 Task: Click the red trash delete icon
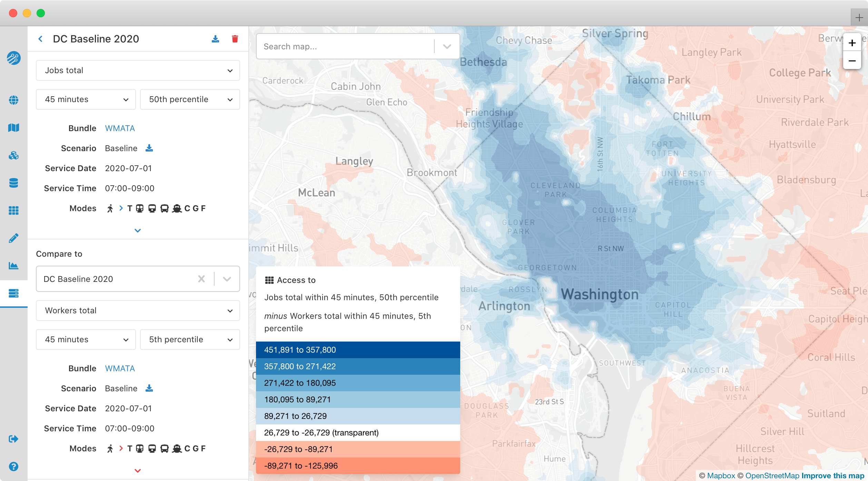235,39
